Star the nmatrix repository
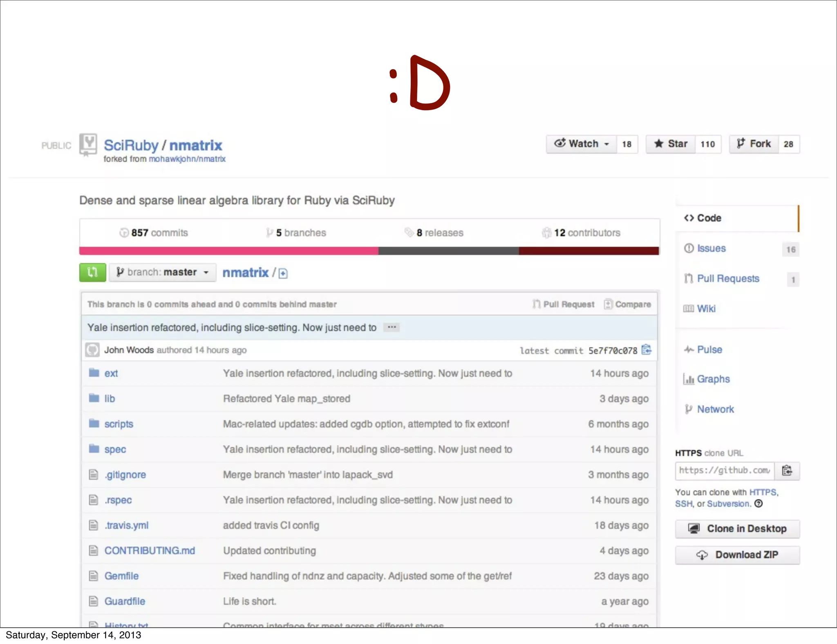 [671, 144]
